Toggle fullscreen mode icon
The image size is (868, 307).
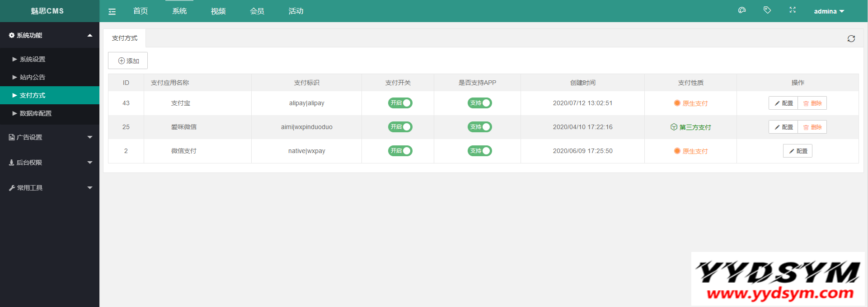click(792, 10)
